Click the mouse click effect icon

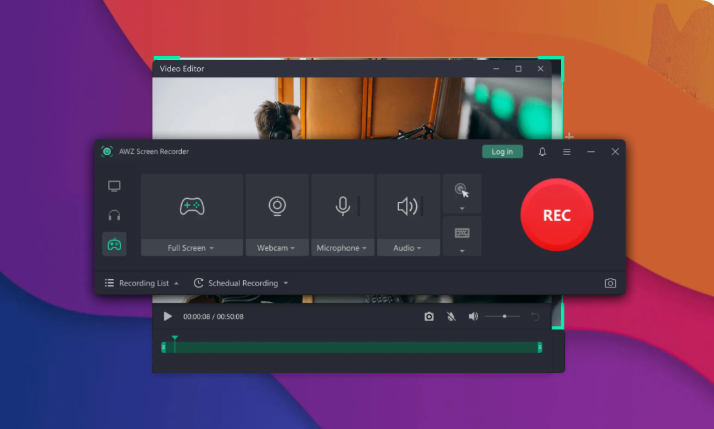(x=462, y=190)
